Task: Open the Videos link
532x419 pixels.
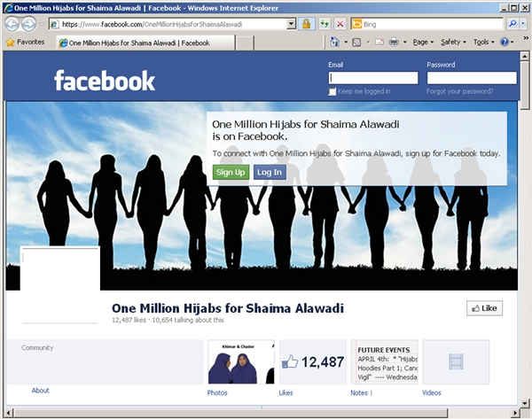Action: (432, 392)
